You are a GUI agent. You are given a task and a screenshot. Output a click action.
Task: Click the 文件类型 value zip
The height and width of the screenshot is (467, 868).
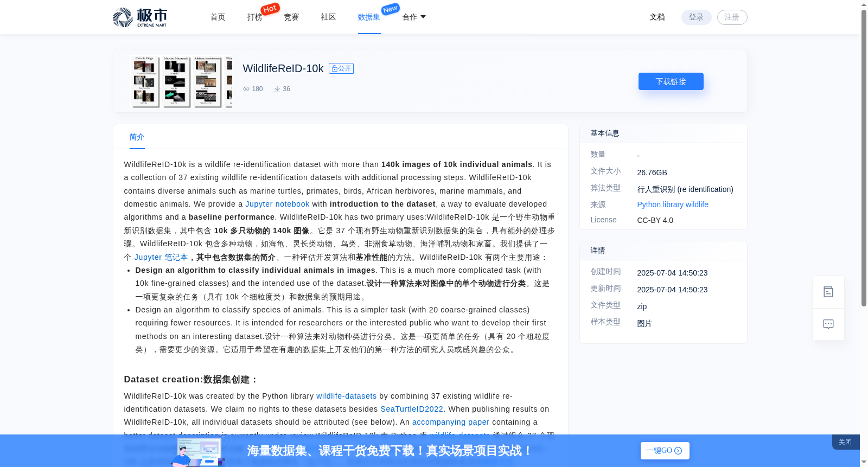point(642,306)
